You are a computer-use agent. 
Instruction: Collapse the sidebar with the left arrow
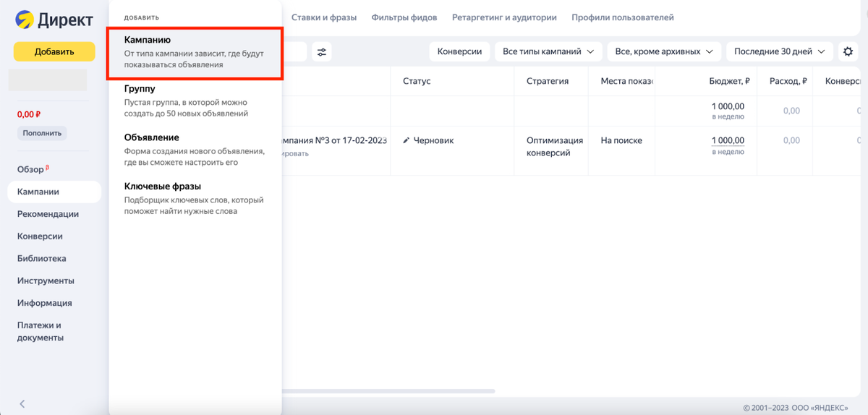pos(22,403)
